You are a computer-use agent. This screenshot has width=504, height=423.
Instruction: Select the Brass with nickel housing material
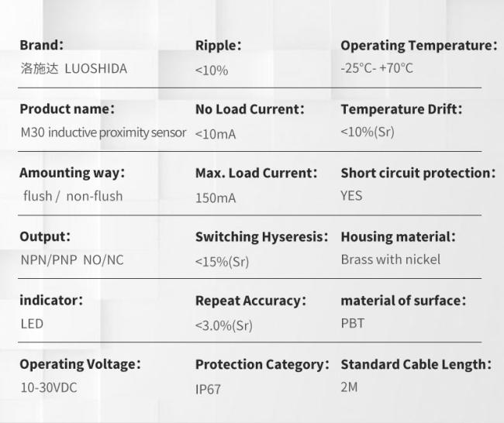tap(390, 260)
